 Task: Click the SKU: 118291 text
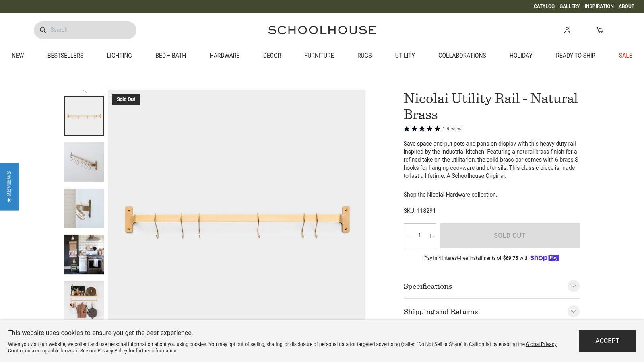pyautogui.click(x=419, y=211)
